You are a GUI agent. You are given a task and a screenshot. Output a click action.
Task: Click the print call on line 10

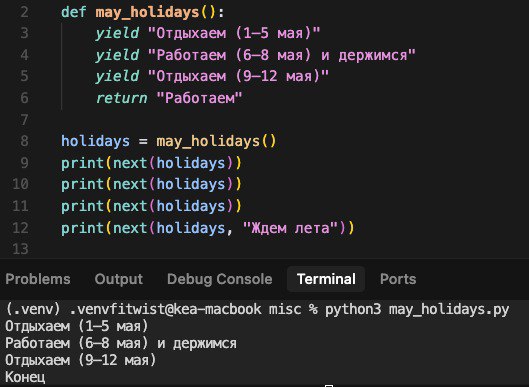pyautogui.click(x=82, y=184)
